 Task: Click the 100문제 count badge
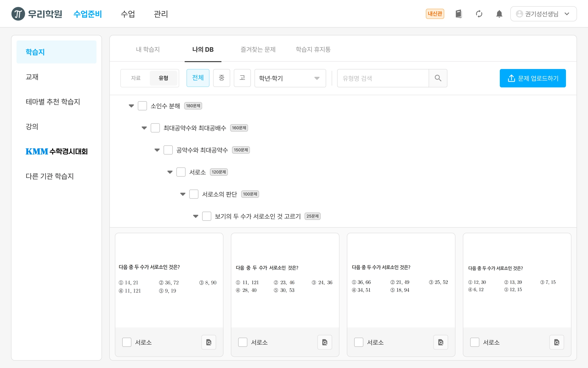[250, 194]
